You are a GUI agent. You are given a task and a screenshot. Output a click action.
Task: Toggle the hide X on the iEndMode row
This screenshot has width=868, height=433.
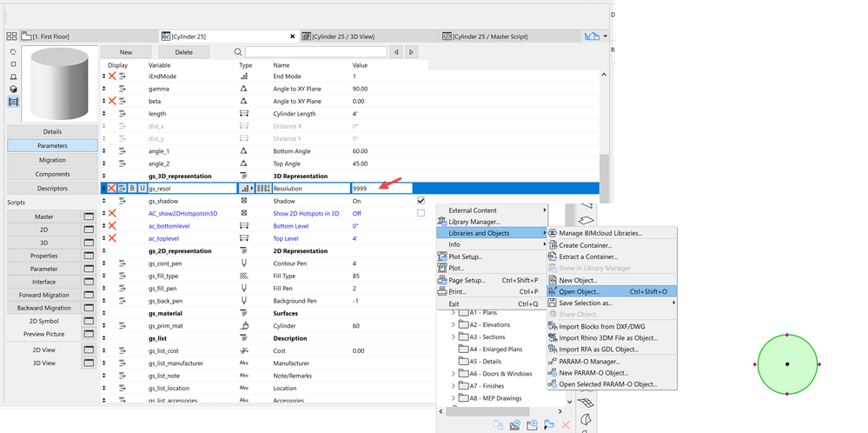tap(112, 77)
